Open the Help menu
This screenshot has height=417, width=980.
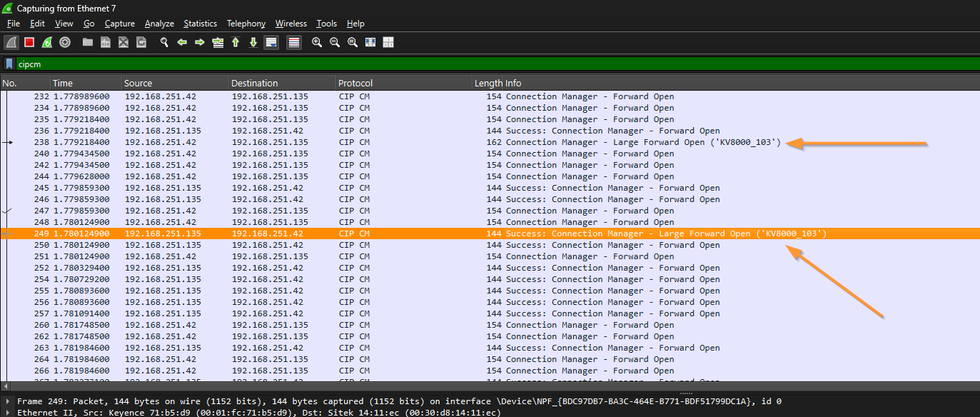tap(355, 24)
